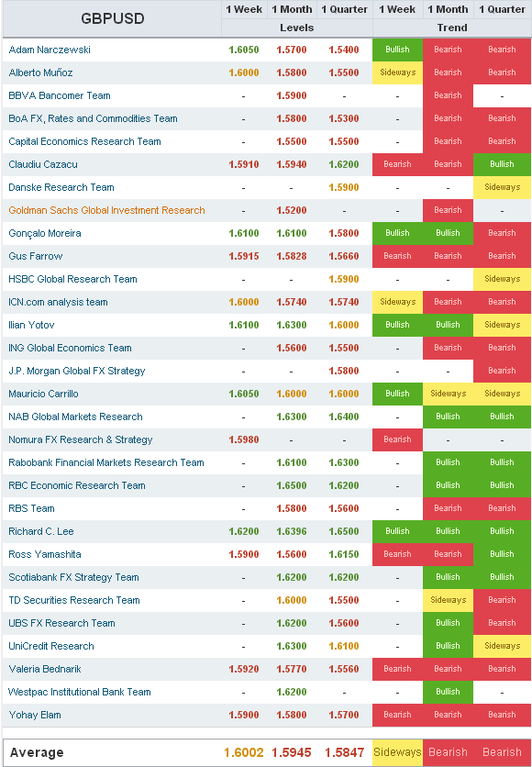Click Westpac Bullish 1 Month cell
The width and height of the screenshot is (532, 767).
448,692
